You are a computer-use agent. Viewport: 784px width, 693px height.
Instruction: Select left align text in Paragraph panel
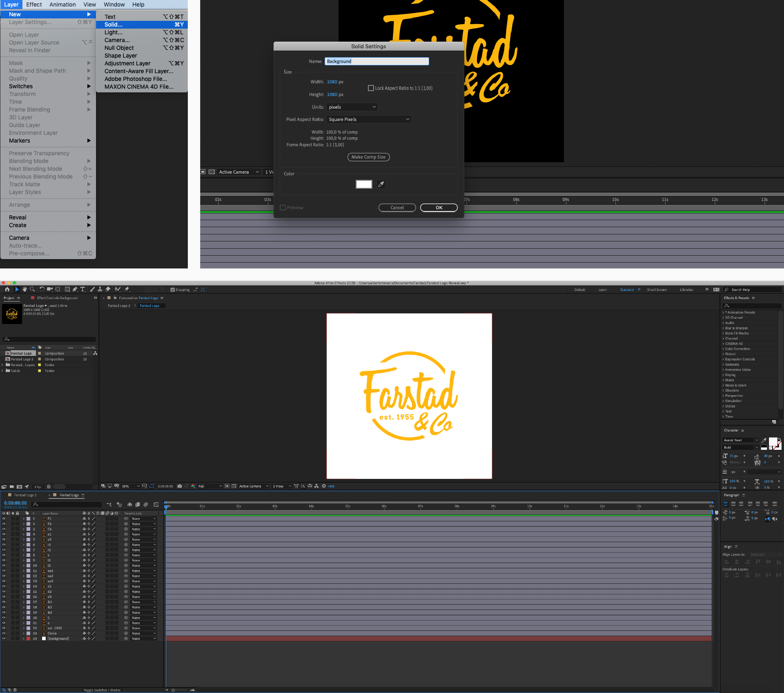click(x=726, y=504)
